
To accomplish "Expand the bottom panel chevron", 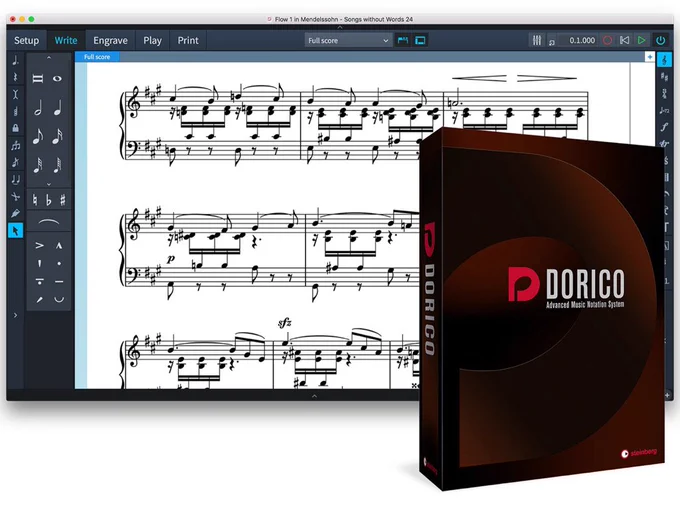I will 314,396.
